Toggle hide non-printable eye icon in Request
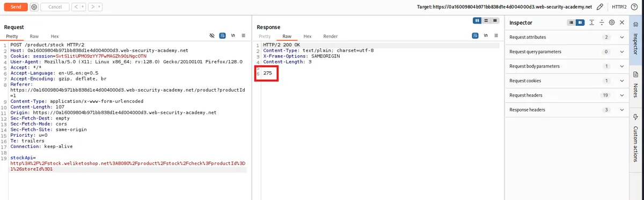The width and height of the screenshot is (644, 200). pyautogui.click(x=212, y=36)
